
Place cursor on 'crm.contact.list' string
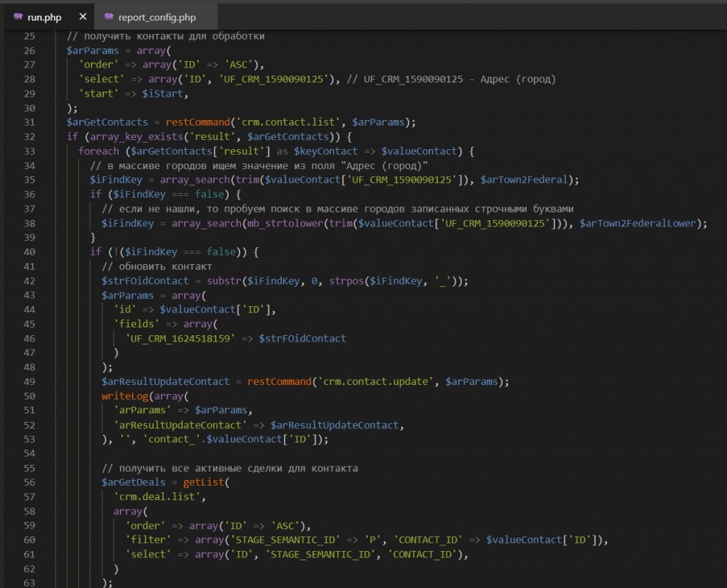[288, 122]
